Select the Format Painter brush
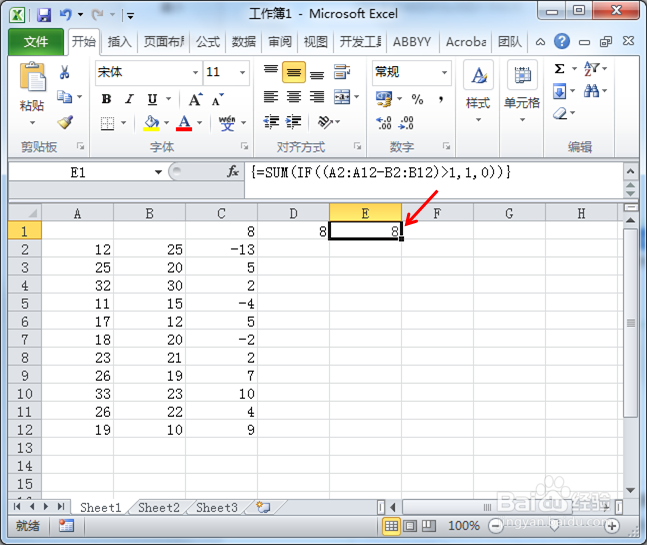647x545 pixels. point(65,122)
